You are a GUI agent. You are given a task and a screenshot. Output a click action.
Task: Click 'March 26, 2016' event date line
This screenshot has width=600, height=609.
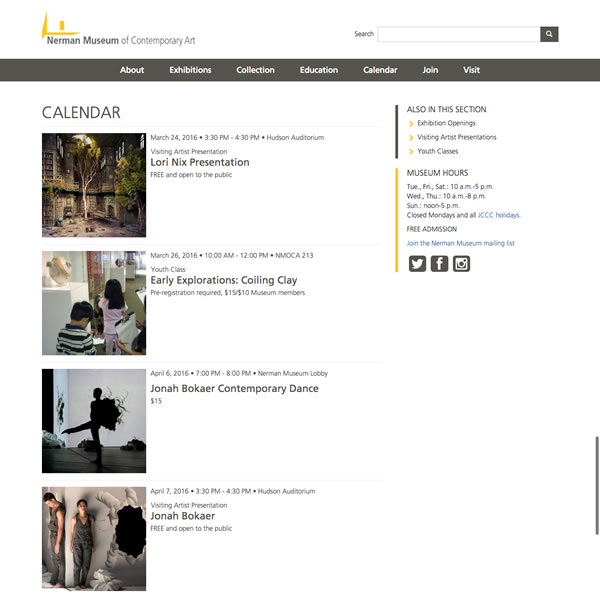pos(231,256)
